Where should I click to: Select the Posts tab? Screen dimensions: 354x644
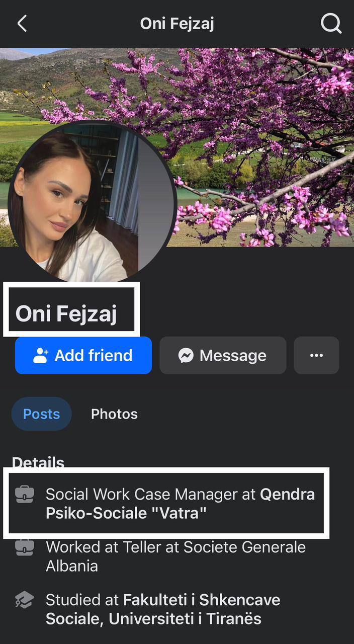(41, 414)
